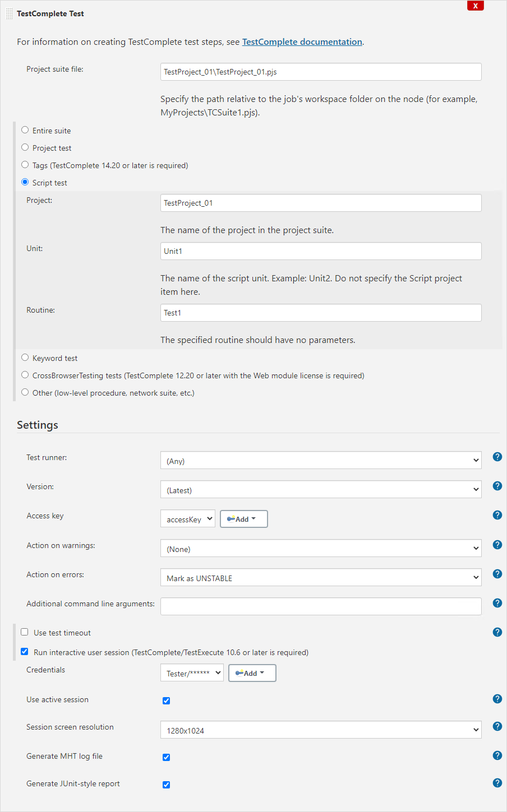Show help for Action on warnings

click(497, 545)
